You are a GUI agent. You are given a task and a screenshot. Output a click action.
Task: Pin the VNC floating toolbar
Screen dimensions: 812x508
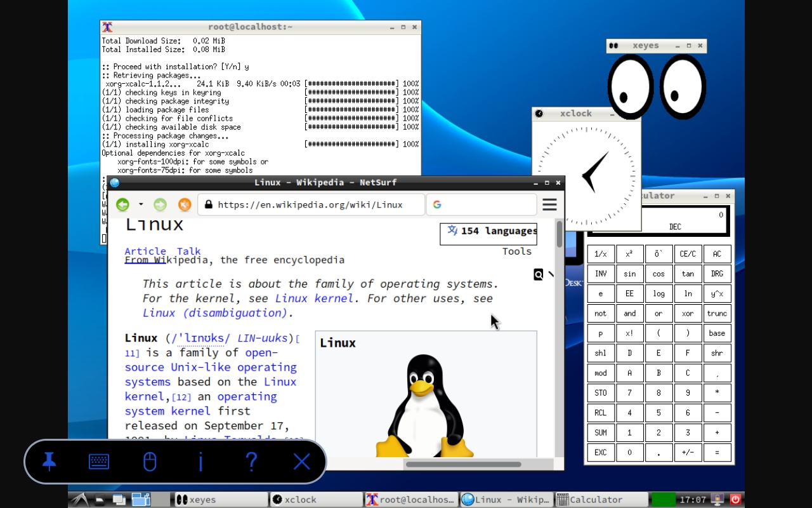point(49,462)
